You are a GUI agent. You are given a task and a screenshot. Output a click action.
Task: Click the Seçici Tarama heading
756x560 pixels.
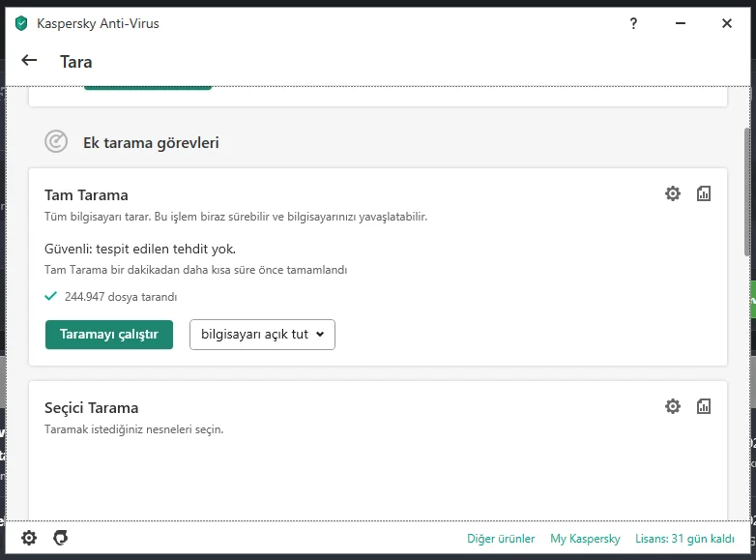(x=92, y=408)
